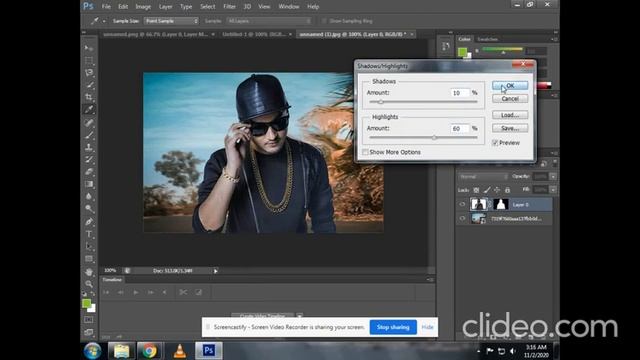The width and height of the screenshot is (640, 360).
Task: Open the eyedropper tool preset picker arrow
Action: [x=104, y=21]
